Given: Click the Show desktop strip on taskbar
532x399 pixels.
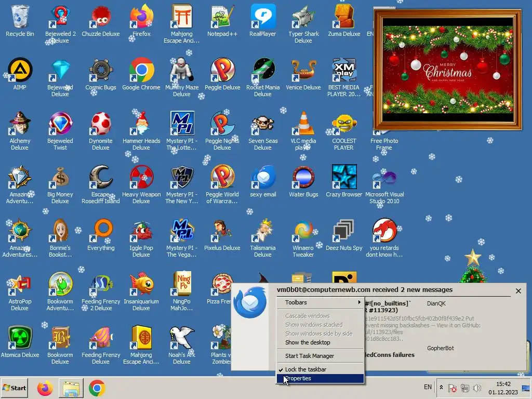Looking at the screenshot, I should pyautogui.click(x=526, y=388).
